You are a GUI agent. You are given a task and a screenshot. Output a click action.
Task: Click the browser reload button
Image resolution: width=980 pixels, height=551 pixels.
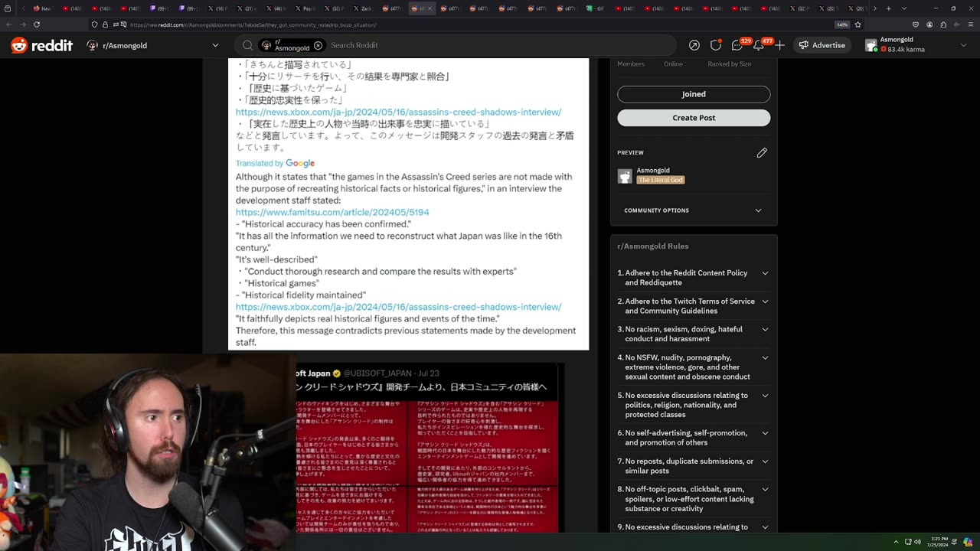(x=36, y=24)
